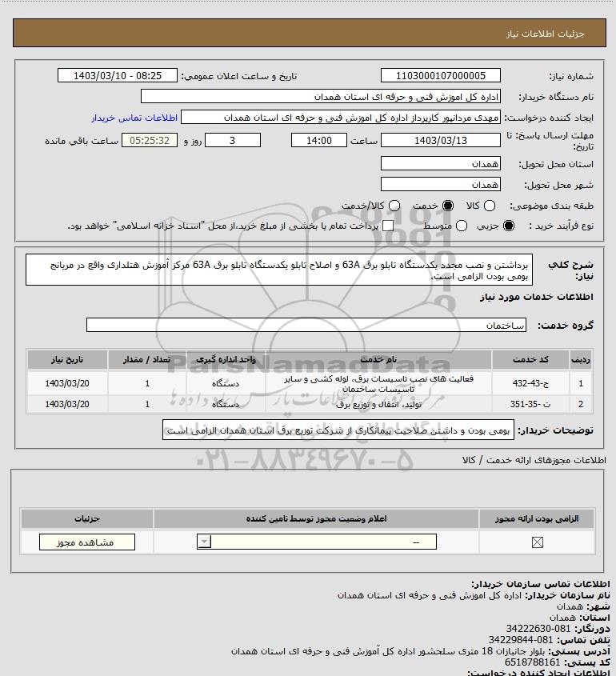This screenshot has height=676, width=616.
Task: Open اطلاعات تماس خریدار link
Action: (x=134, y=118)
